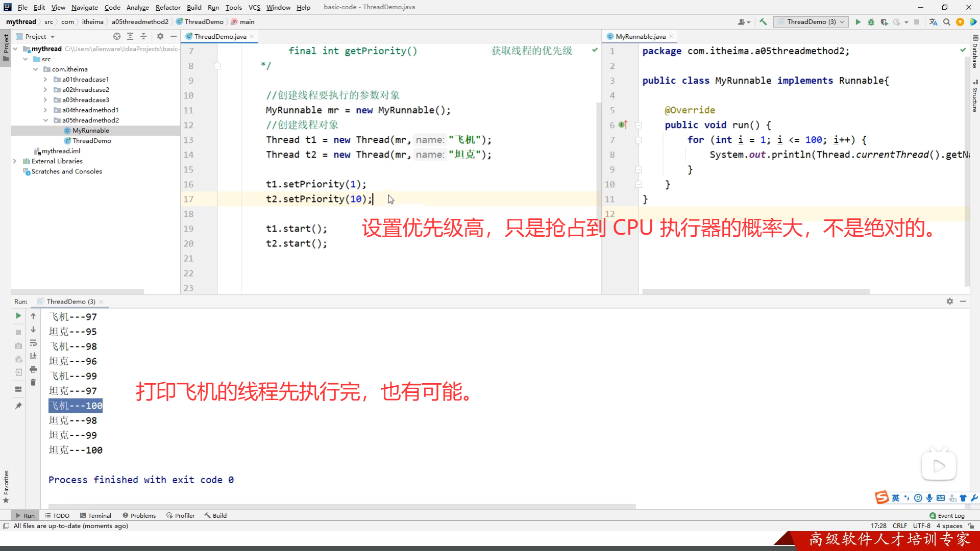The width and height of the screenshot is (980, 551).
Task: Print the console output
Action: click(x=33, y=369)
